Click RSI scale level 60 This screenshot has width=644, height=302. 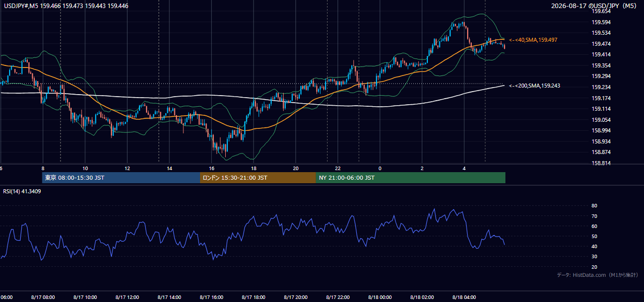coord(594,226)
